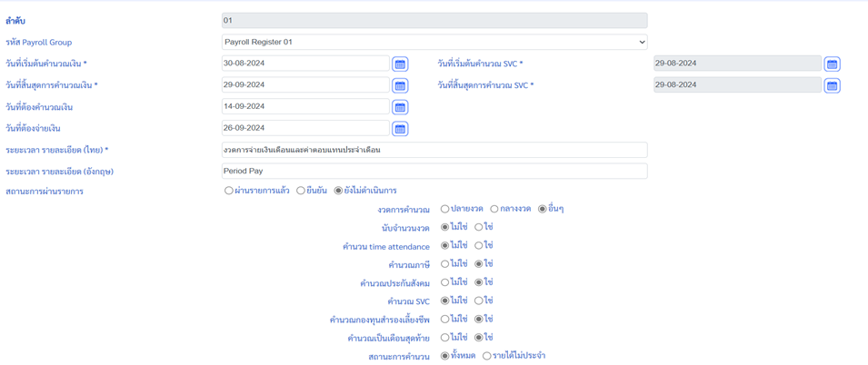This screenshot has width=868, height=365.
Task: Open calendar icon beside date 26-09-2024
Action: (400, 129)
